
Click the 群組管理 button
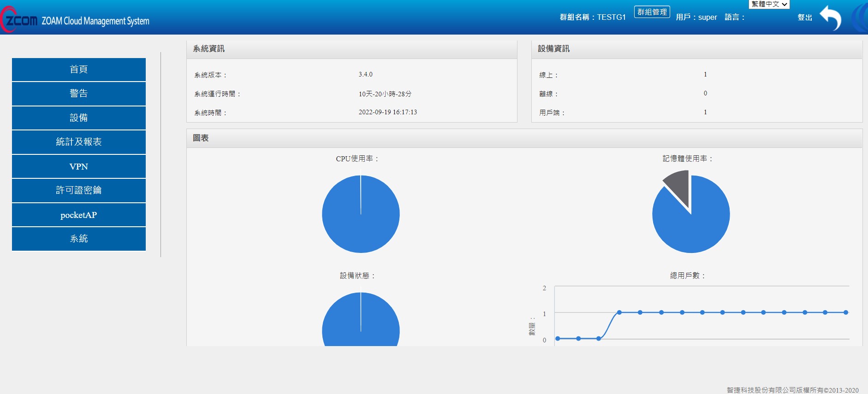652,12
